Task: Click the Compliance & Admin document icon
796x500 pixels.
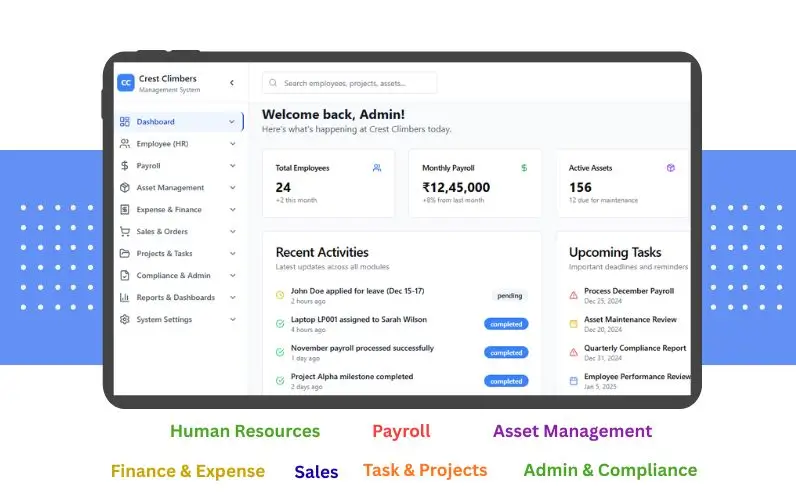Action: pos(124,275)
